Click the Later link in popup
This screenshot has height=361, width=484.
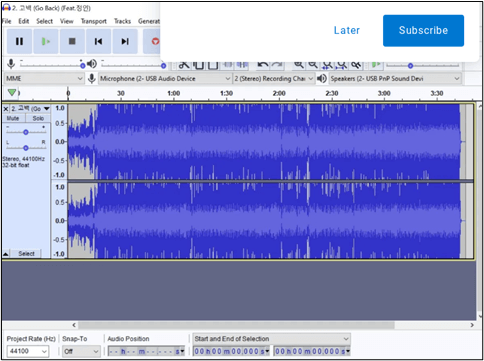click(347, 30)
